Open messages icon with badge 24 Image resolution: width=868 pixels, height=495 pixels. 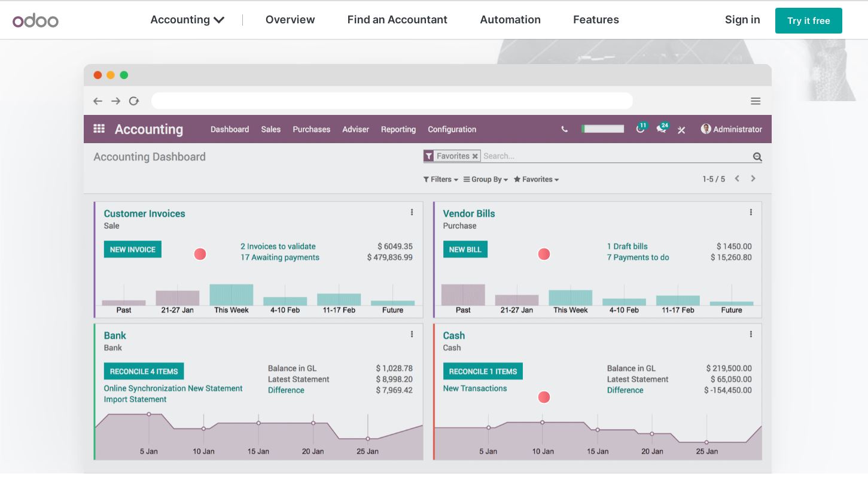[x=662, y=128]
